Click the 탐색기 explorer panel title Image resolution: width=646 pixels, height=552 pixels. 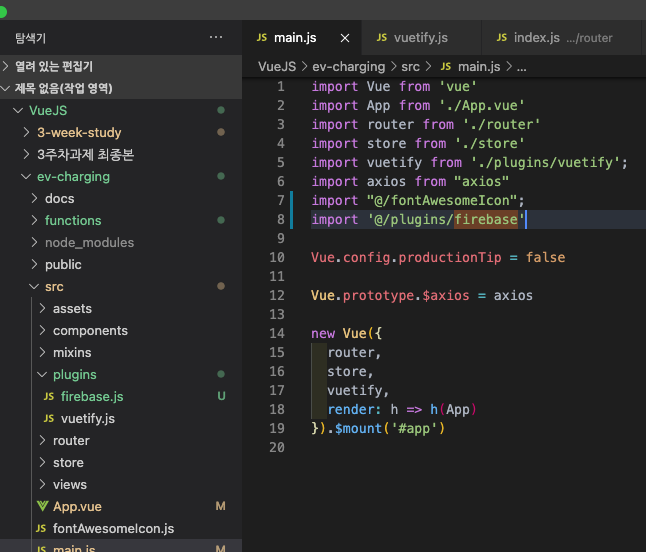pyautogui.click(x=30, y=38)
